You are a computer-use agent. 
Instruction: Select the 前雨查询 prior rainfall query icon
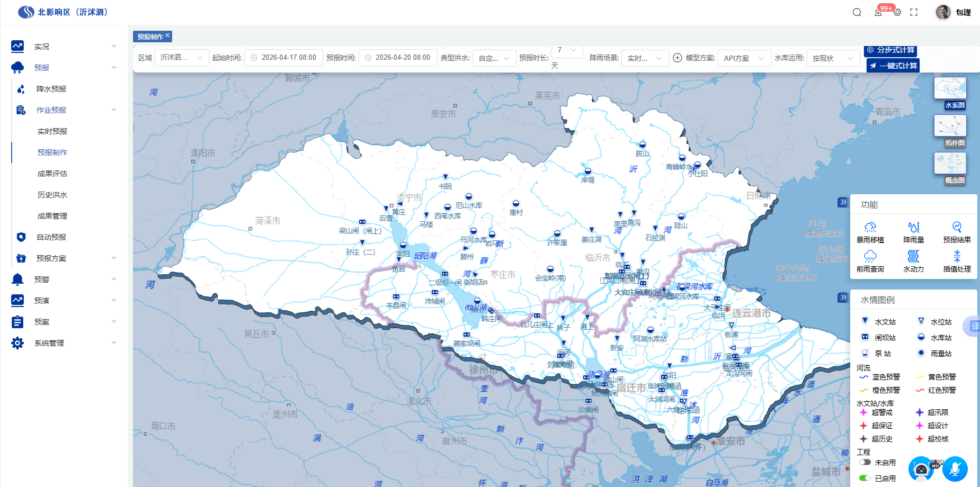870,257
